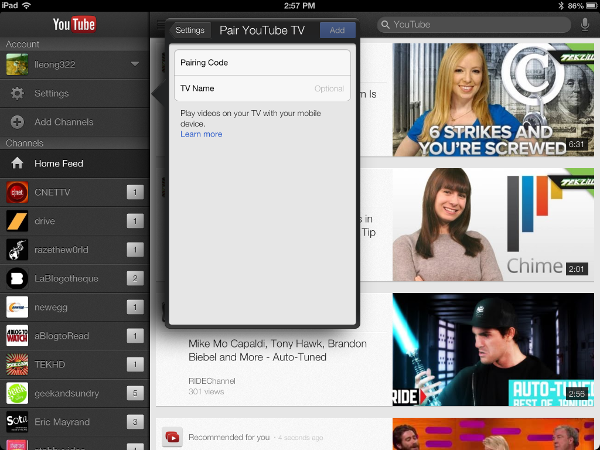The height and width of the screenshot is (450, 600).
Task: Open the aBlogtoRead channel icon
Action: coord(17,336)
